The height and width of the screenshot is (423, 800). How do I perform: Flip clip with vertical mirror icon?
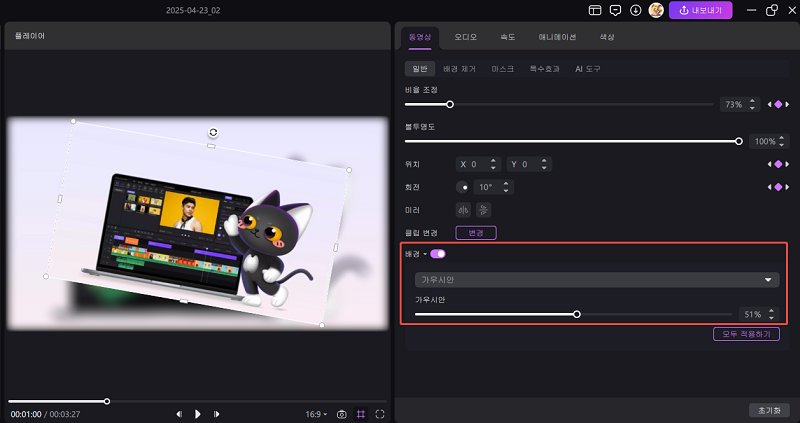point(484,210)
